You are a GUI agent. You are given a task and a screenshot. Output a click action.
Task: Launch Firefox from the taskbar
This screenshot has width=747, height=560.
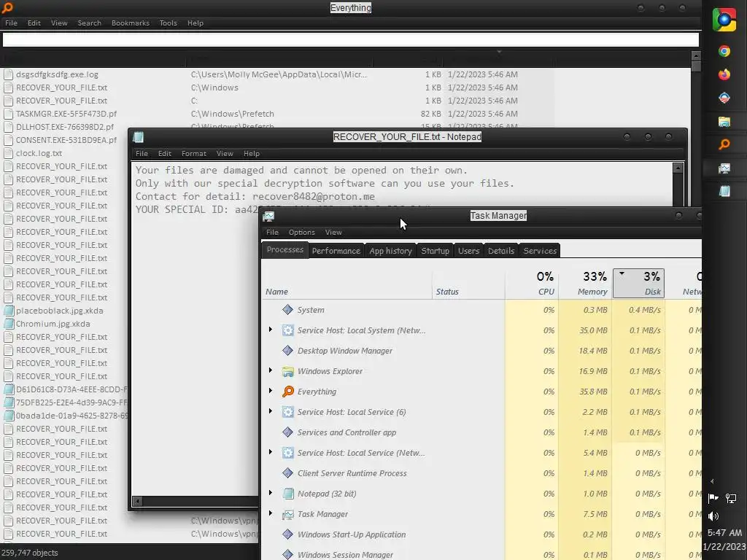(x=724, y=75)
